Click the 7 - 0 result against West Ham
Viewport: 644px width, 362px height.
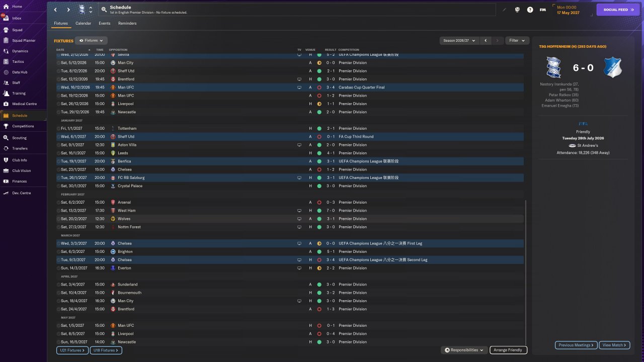pos(331,211)
